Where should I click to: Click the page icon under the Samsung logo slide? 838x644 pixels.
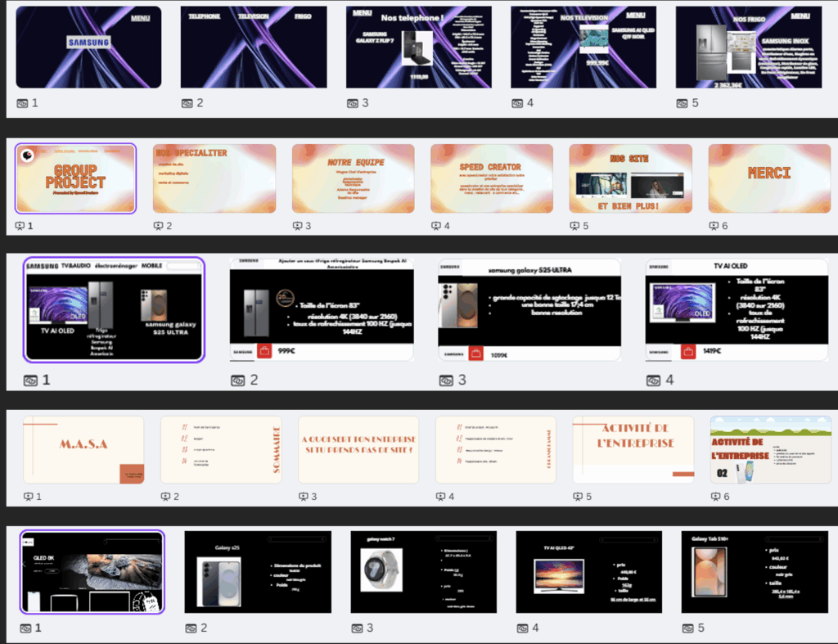(x=23, y=103)
